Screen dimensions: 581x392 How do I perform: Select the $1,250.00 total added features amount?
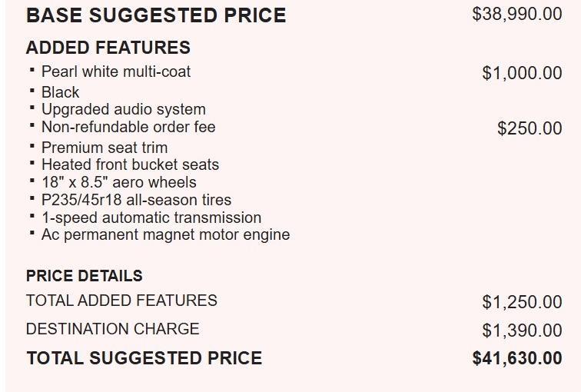pyautogui.click(x=522, y=302)
